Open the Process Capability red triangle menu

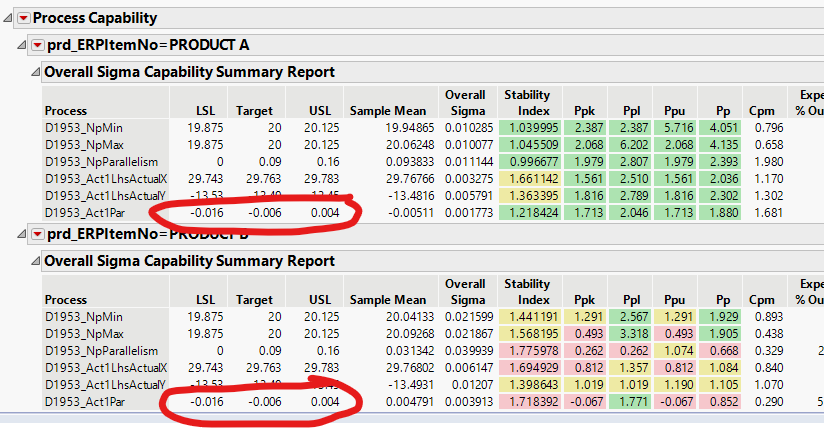[23, 18]
